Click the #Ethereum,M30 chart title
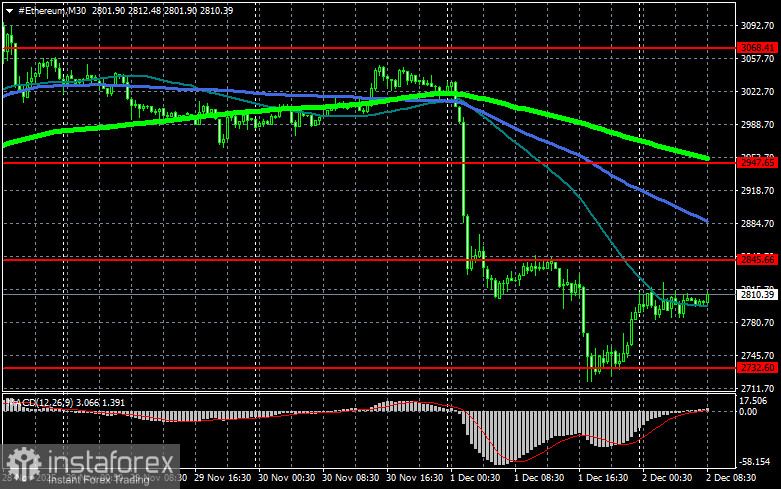This screenshot has height=489, width=781. [x=52, y=10]
